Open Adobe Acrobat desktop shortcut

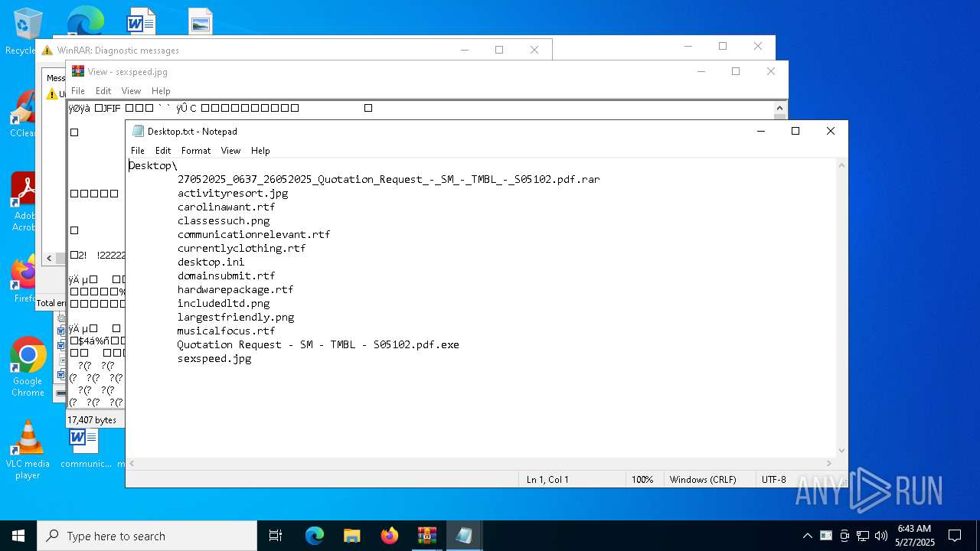pyautogui.click(x=23, y=201)
